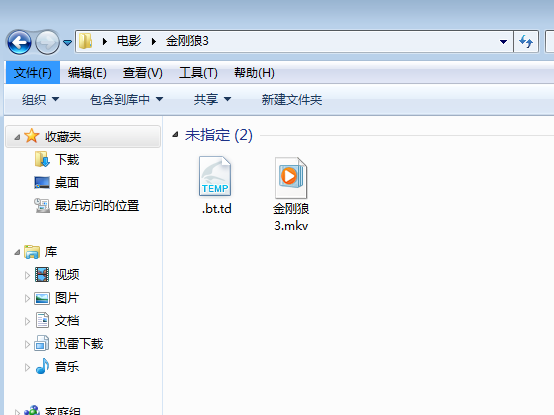Screen dimensions: 554x415
Task: Open the 文件(F) menu
Action: click(33, 73)
